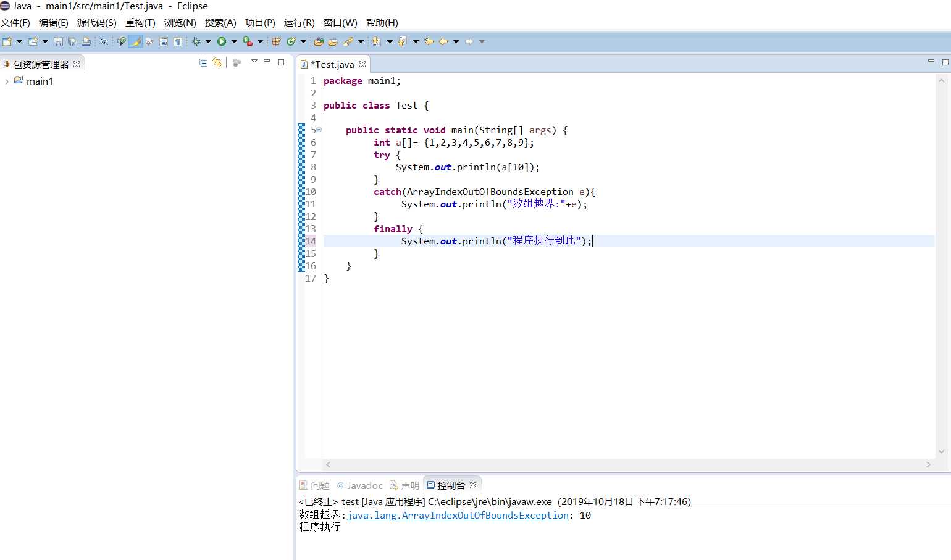The width and height of the screenshot is (951, 560).
Task: Create a new Java class from the toolbar
Action: click(290, 41)
